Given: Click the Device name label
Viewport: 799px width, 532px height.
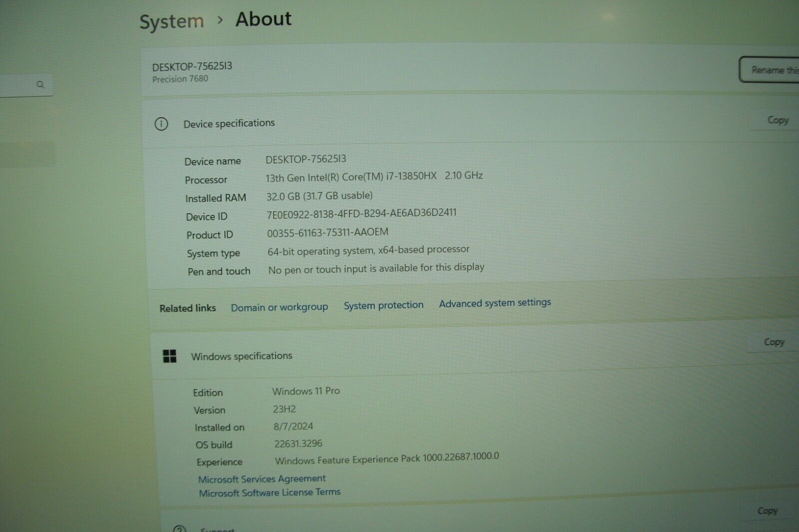Looking at the screenshot, I should coord(213,161).
